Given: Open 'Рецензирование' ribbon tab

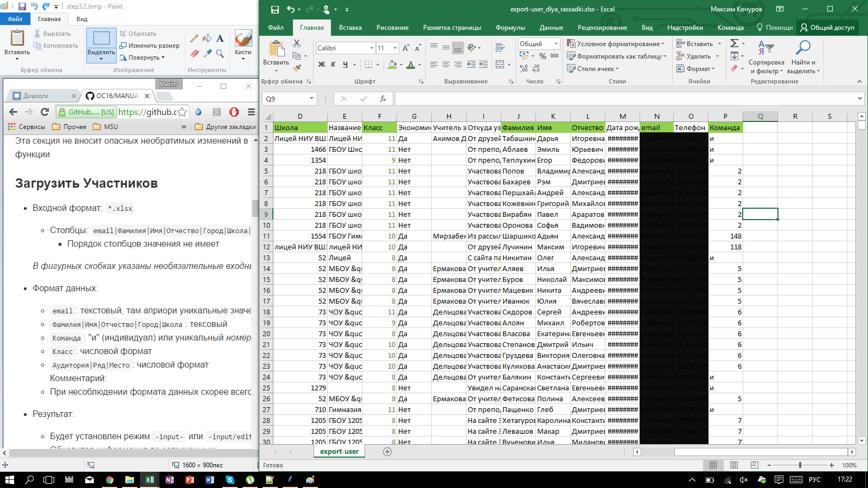Looking at the screenshot, I should pyautogui.click(x=602, y=28).
